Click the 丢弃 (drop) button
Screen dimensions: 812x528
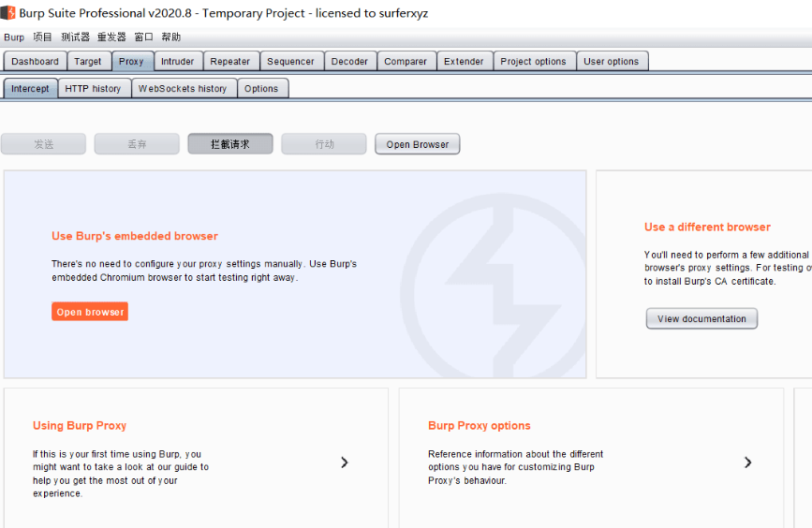click(137, 144)
